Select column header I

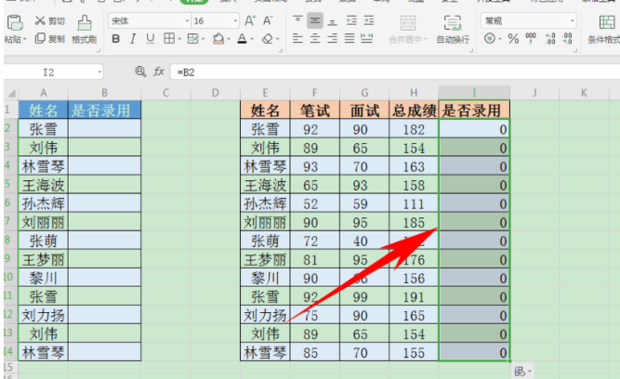[x=474, y=93]
